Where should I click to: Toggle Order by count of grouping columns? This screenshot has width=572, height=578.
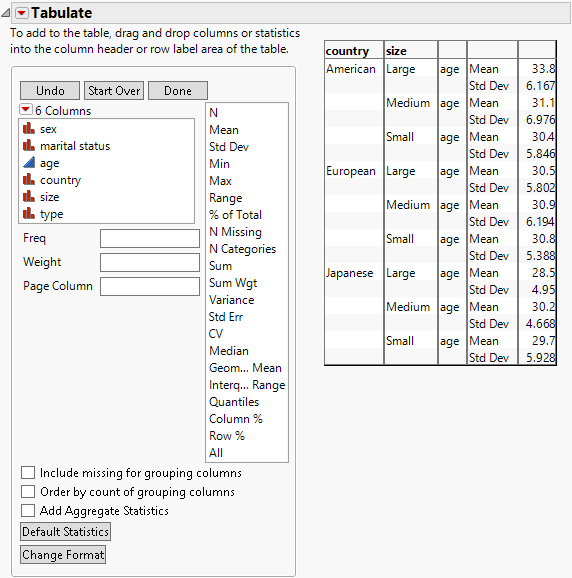coord(28,491)
